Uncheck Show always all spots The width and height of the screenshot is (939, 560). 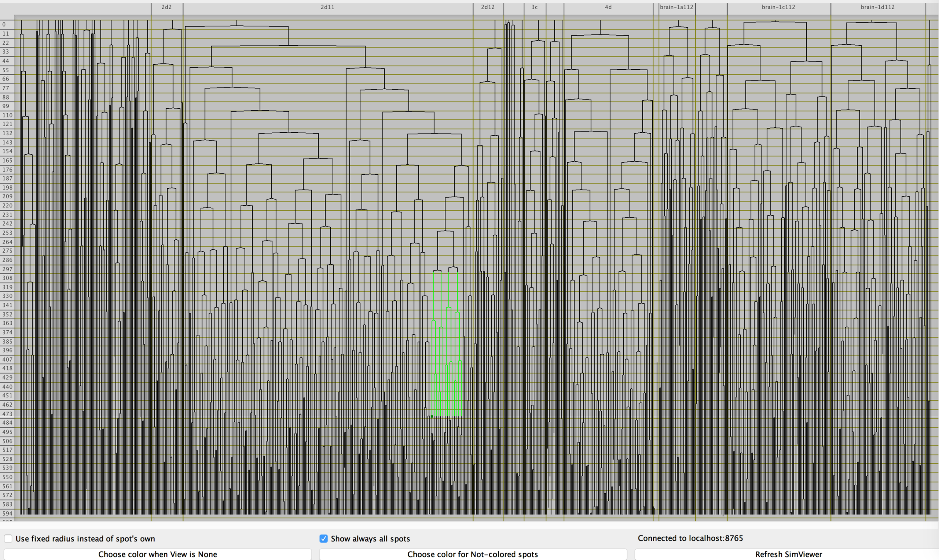pyautogui.click(x=323, y=538)
